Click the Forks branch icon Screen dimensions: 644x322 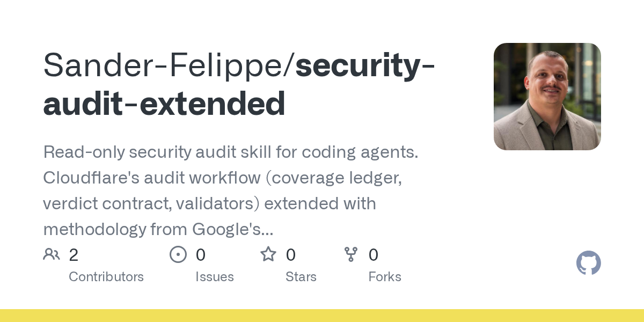pyautogui.click(x=351, y=254)
